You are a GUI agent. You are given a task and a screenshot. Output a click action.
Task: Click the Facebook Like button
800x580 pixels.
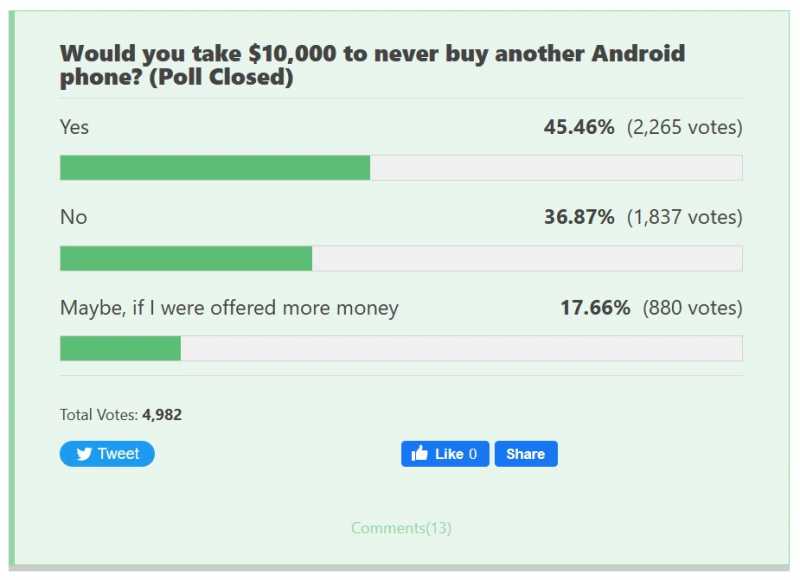click(445, 453)
